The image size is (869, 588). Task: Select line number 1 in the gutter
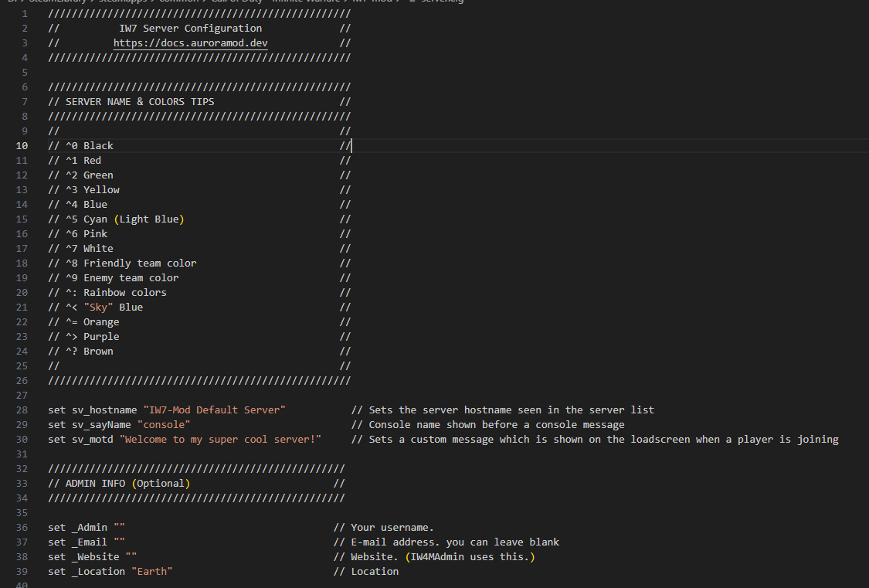(25, 14)
